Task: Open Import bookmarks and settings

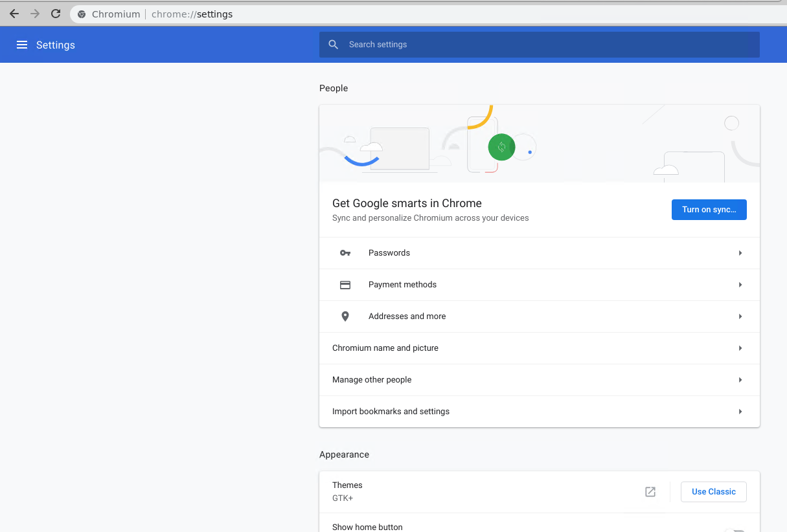Action: tap(540, 412)
